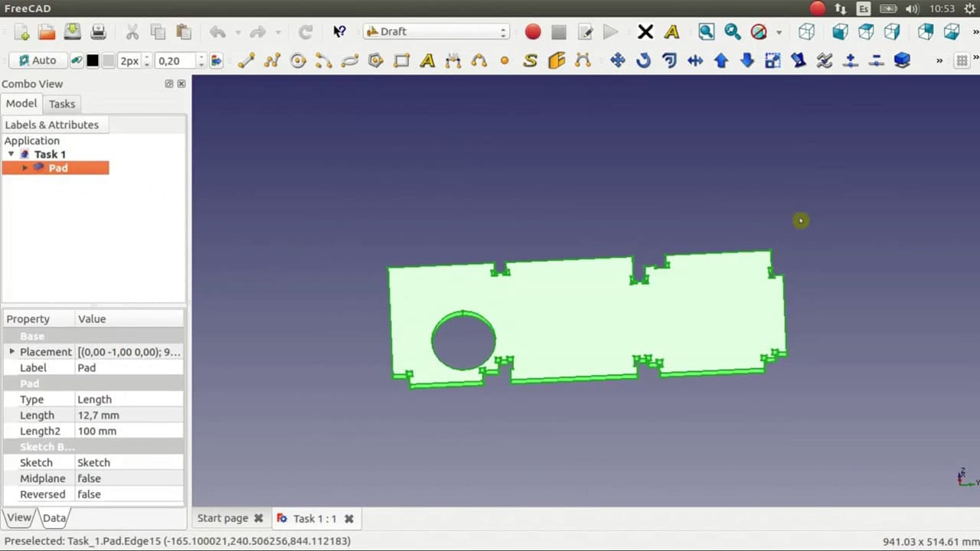
Task: Click the Auto working plane button
Action: click(x=37, y=60)
